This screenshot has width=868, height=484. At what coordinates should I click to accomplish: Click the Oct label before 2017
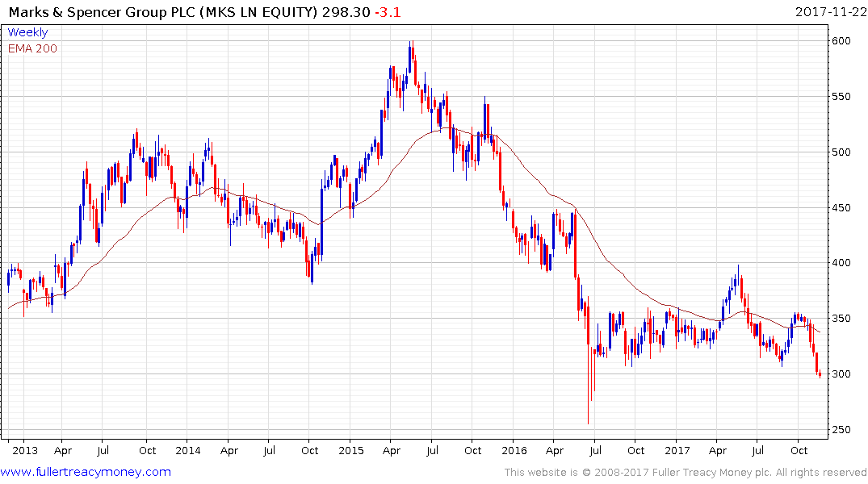click(636, 451)
